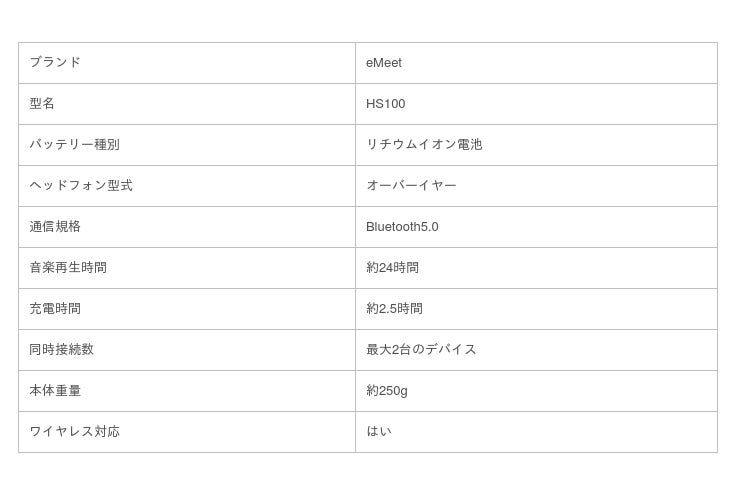Select the 約250g weight value
This screenshot has height=493, width=740.
(x=387, y=391)
